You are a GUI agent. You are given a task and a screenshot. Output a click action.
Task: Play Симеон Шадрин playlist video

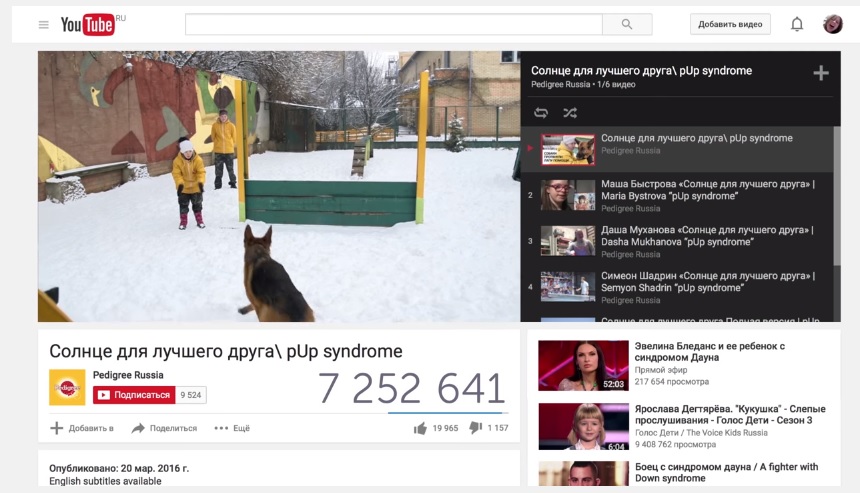(x=677, y=287)
